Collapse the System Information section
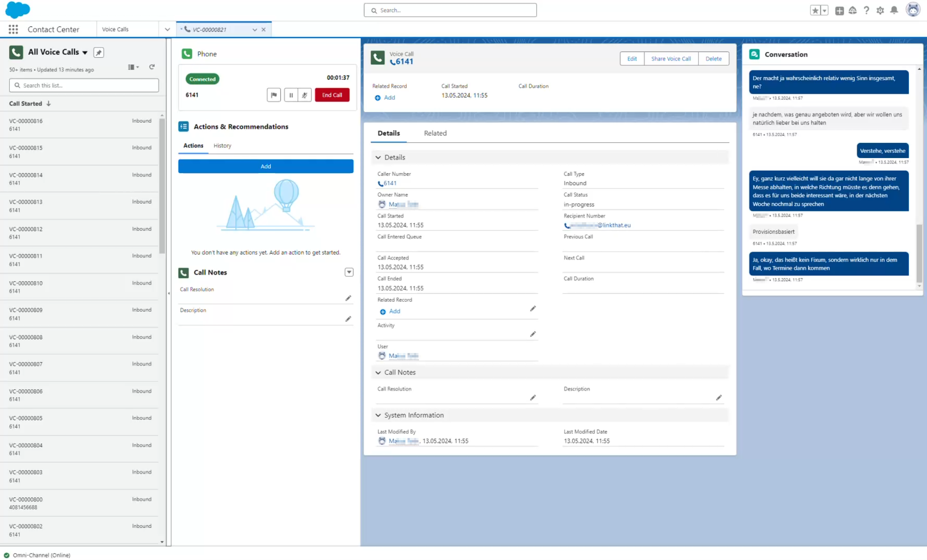927x560 pixels. [x=378, y=415]
